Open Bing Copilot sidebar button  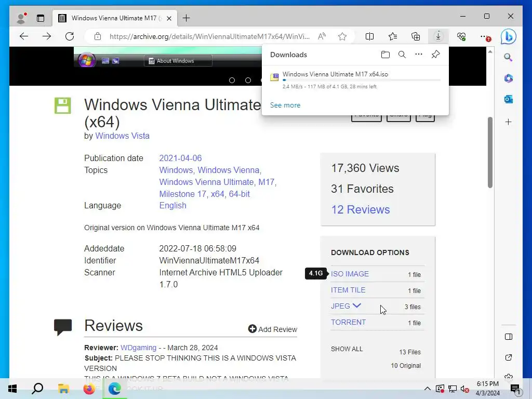click(508, 36)
